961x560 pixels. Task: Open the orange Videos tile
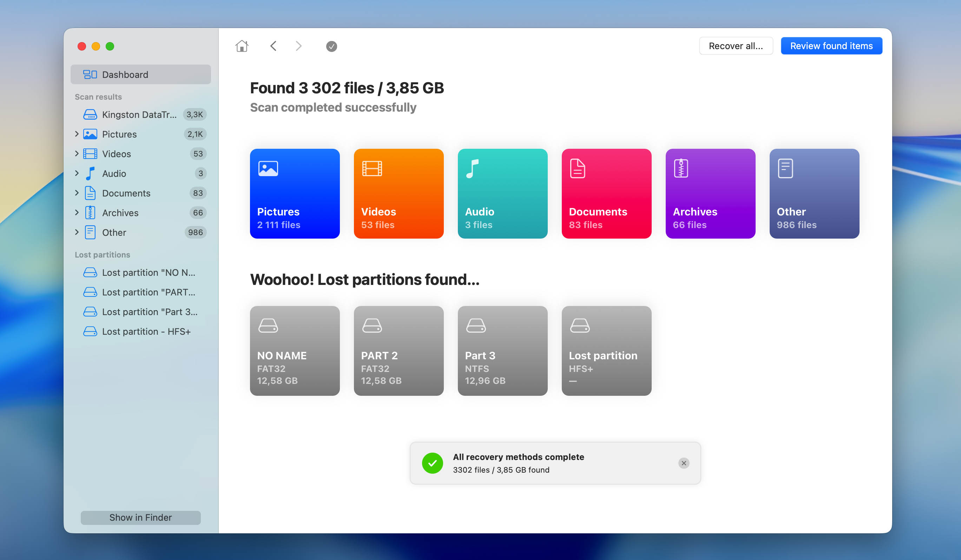pos(399,193)
